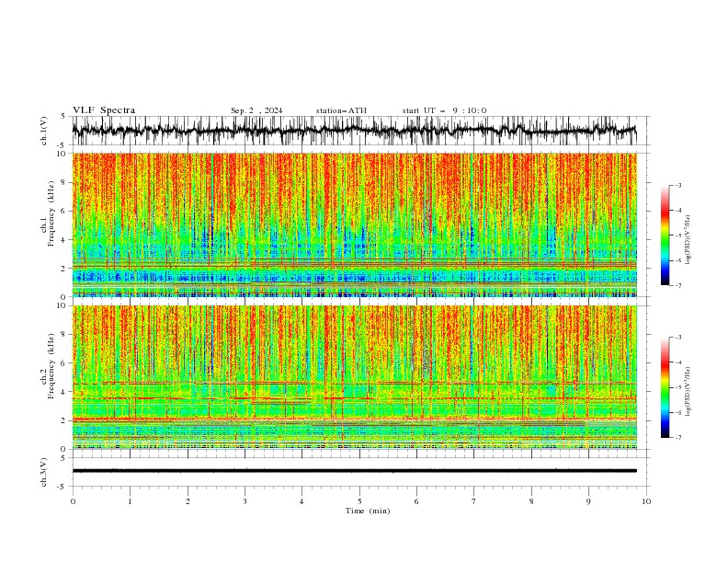The height and width of the screenshot is (563, 728).
Task: Click inside the ch.2 spectrogram panel
Action: [354, 377]
